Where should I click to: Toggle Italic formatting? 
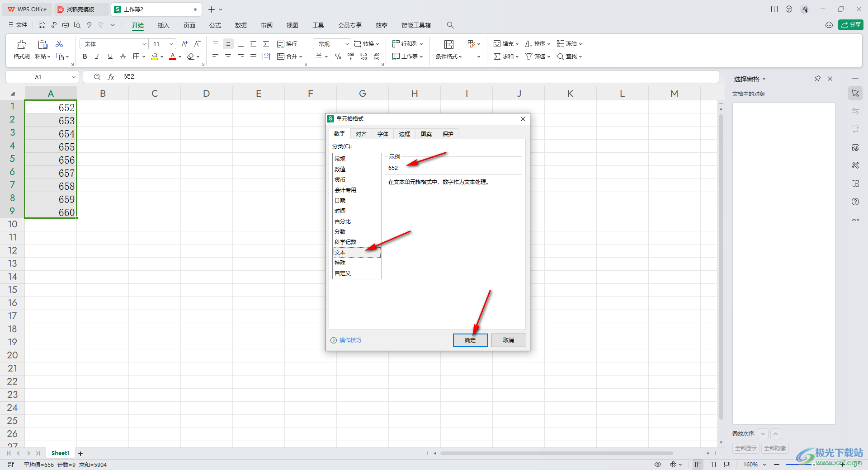(97, 56)
